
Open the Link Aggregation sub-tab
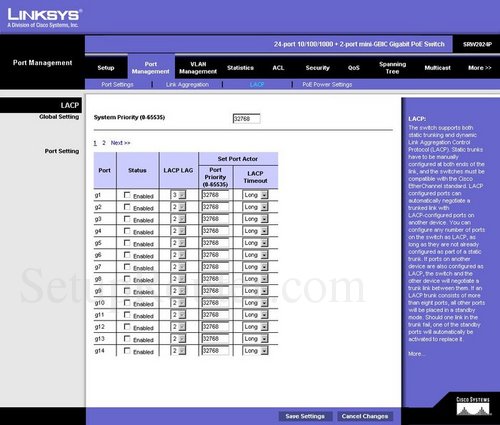(187, 84)
